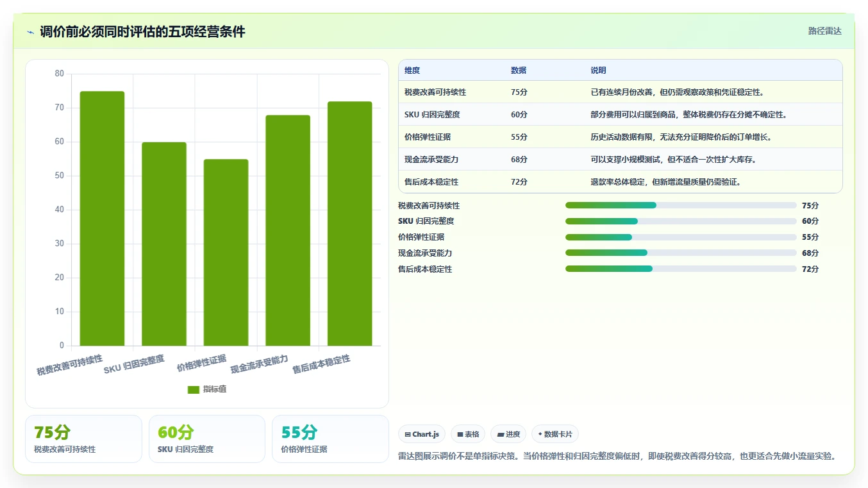Click the footer note starting 雷达图展示调价

pos(617,457)
